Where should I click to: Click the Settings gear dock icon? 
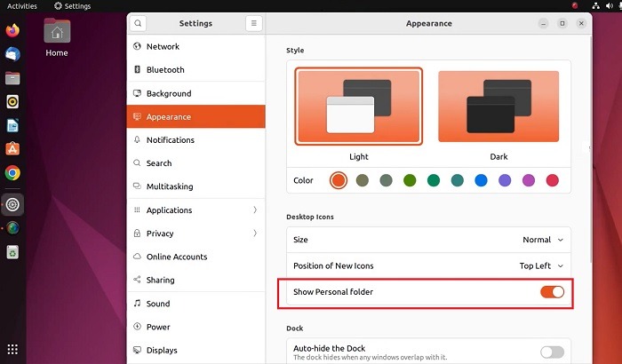(x=12, y=204)
